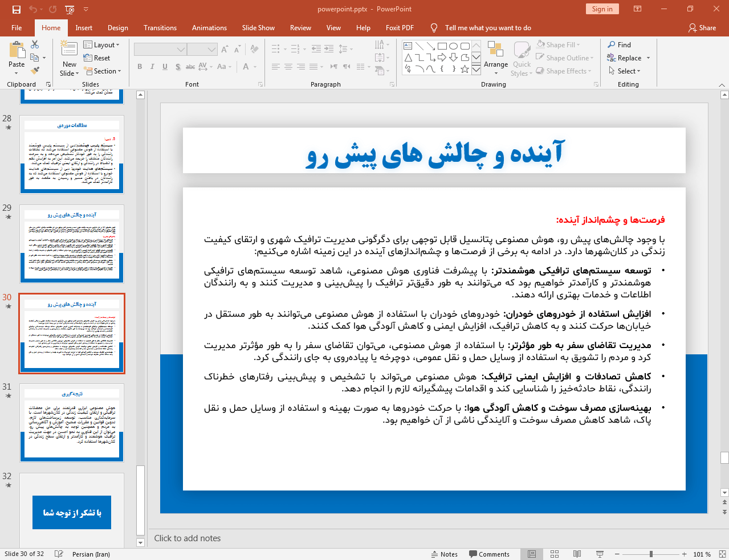Viewport: 729px width, 560px height.
Task: Open the Transitions tab
Action: (160, 27)
